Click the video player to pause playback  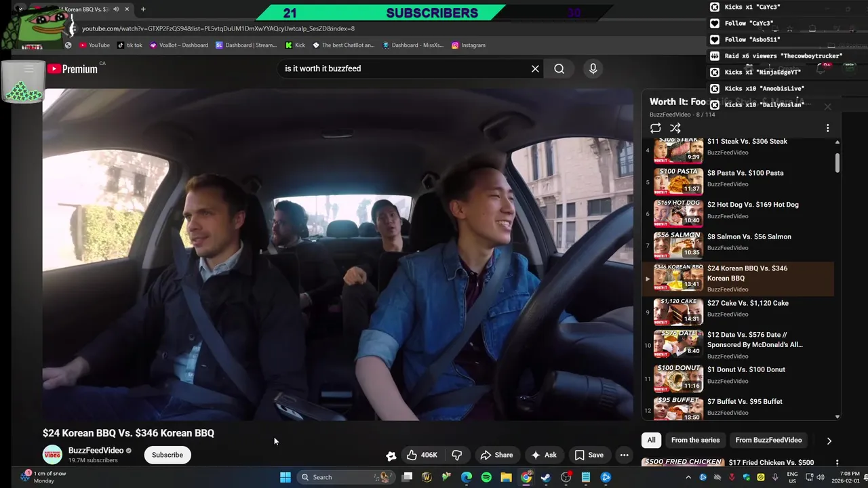pos(338,254)
